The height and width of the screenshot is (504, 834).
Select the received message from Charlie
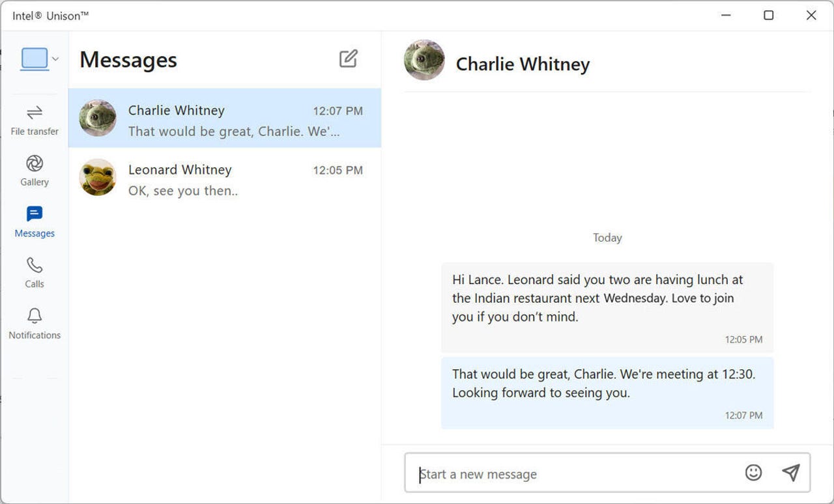607,307
